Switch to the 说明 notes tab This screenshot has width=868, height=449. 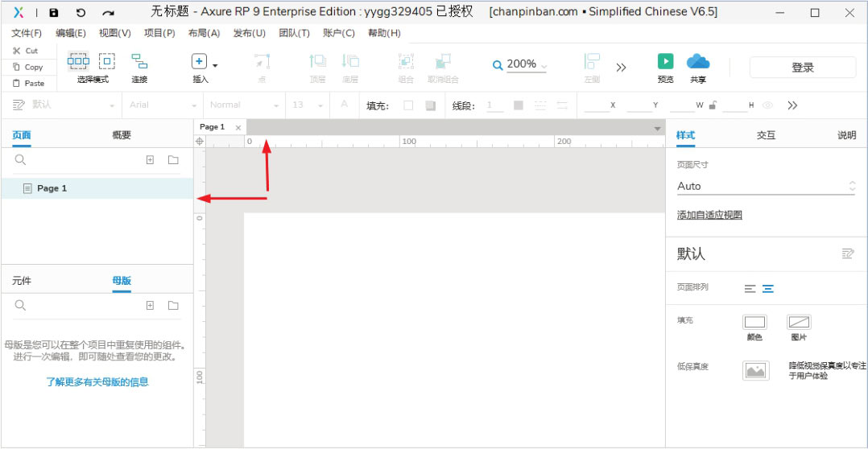(x=846, y=135)
